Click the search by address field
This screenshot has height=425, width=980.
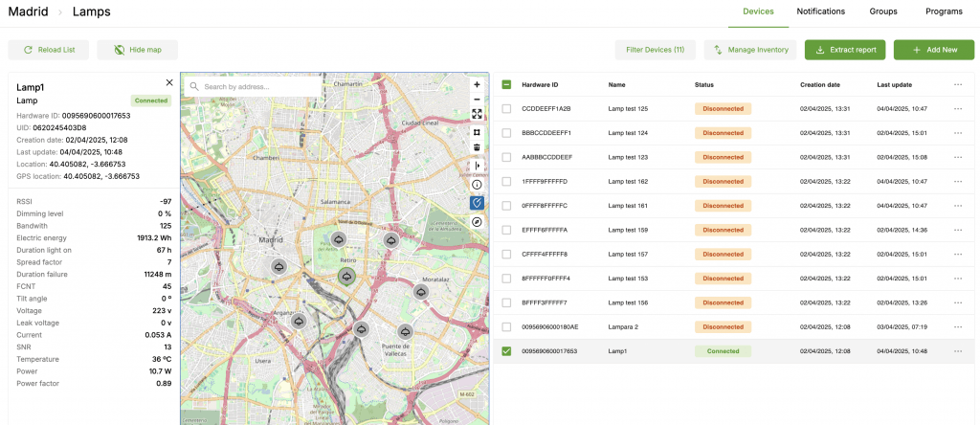tap(253, 87)
